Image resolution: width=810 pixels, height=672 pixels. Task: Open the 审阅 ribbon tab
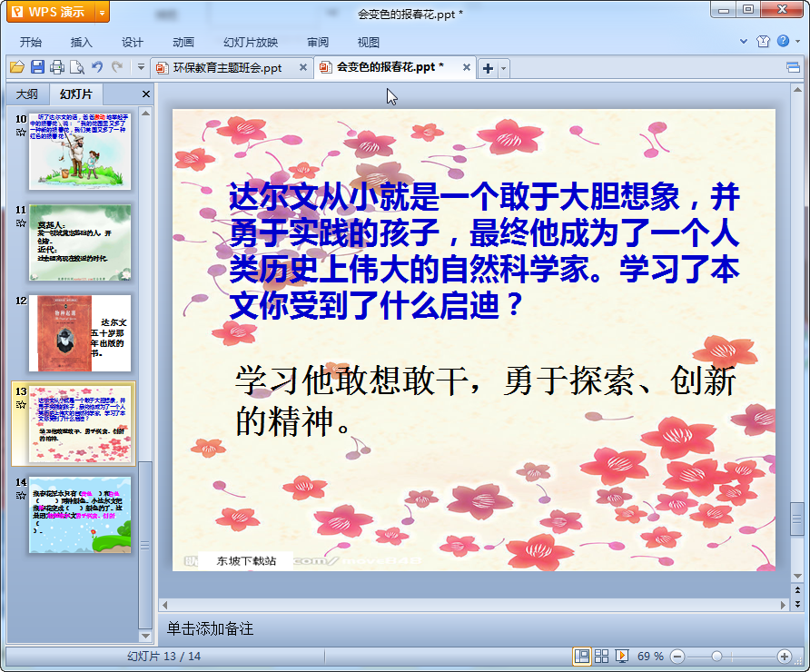tap(318, 42)
